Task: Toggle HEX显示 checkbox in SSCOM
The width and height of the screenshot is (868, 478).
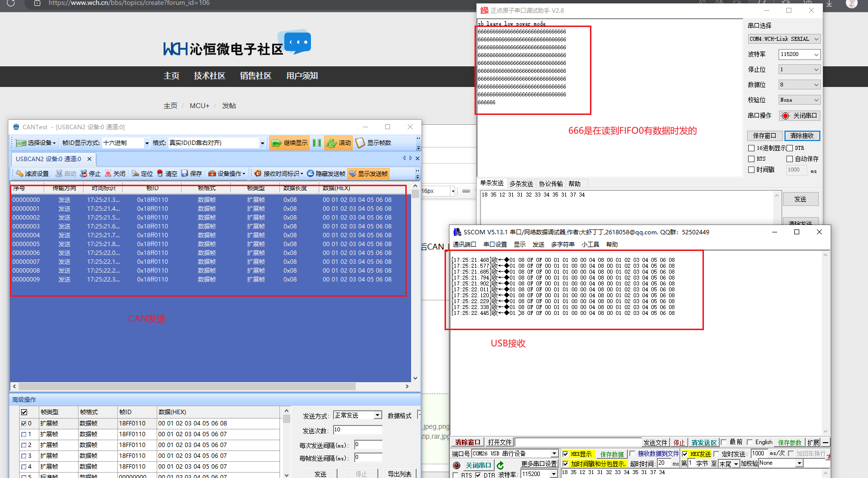Action: pos(565,454)
